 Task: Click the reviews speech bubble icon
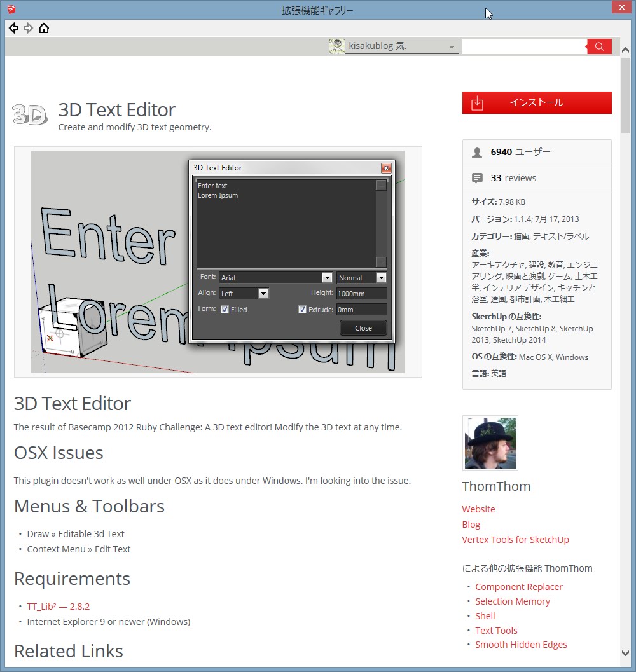click(x=477, y=178)
